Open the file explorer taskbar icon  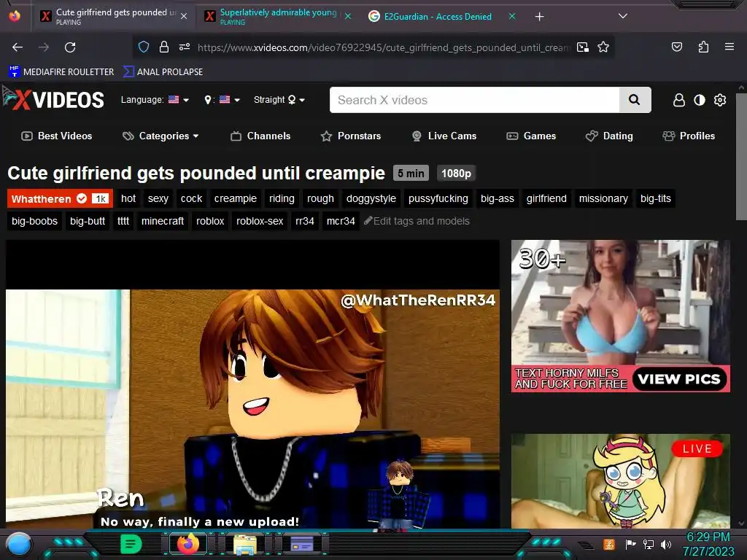coord(245,544)
